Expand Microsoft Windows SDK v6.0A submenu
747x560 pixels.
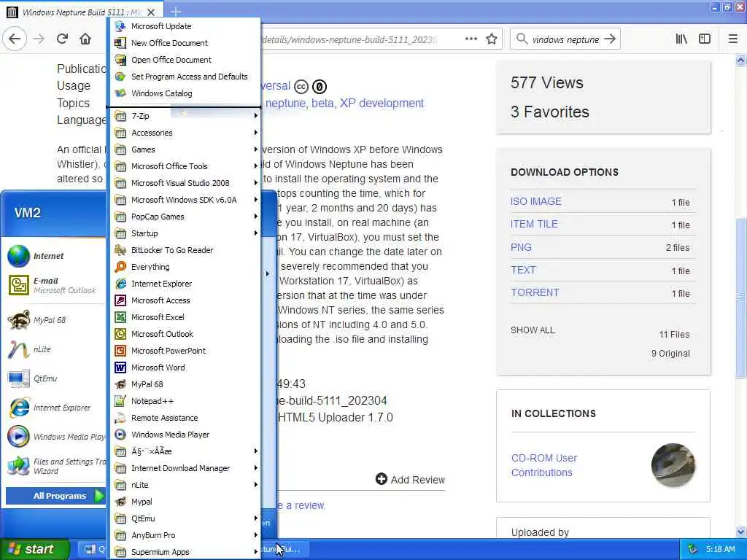pos(185,200)
